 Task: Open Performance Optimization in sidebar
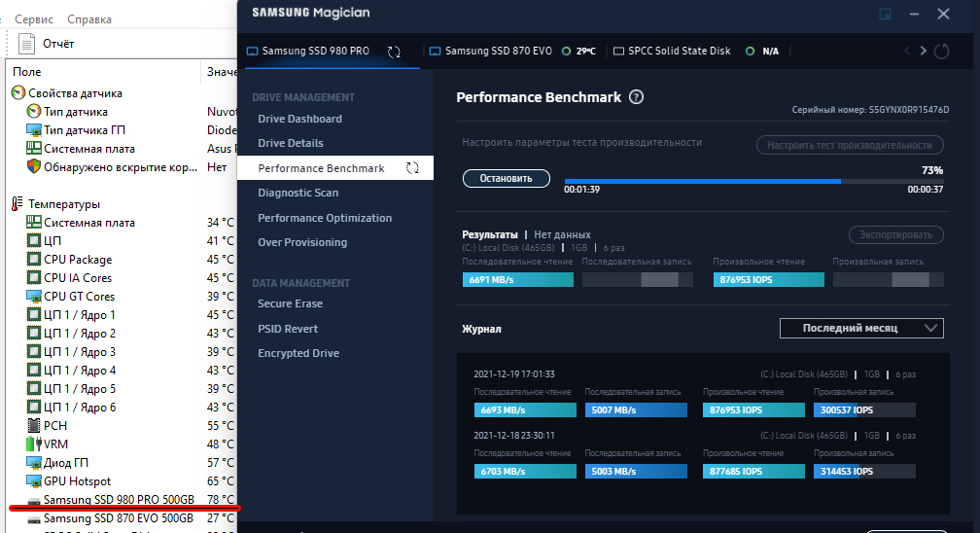coord(325,218)
